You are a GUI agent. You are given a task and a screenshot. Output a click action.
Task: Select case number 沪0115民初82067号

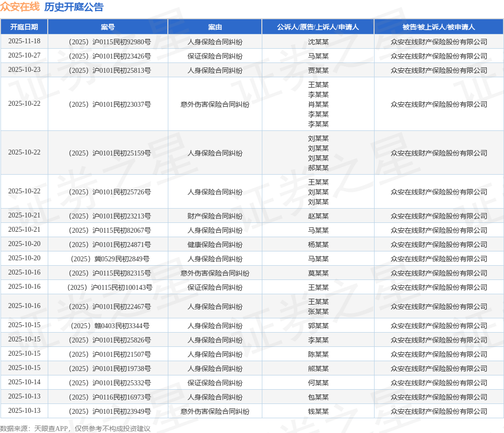tap(122, 230)
